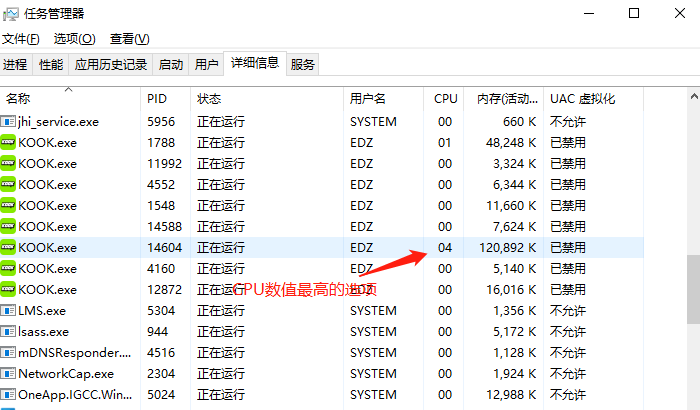This screenshot has width=700, height=410.
Task: Click the OneApp.IGCC.Win process icon
Action: pyautogui.click(x=8, y=394)
